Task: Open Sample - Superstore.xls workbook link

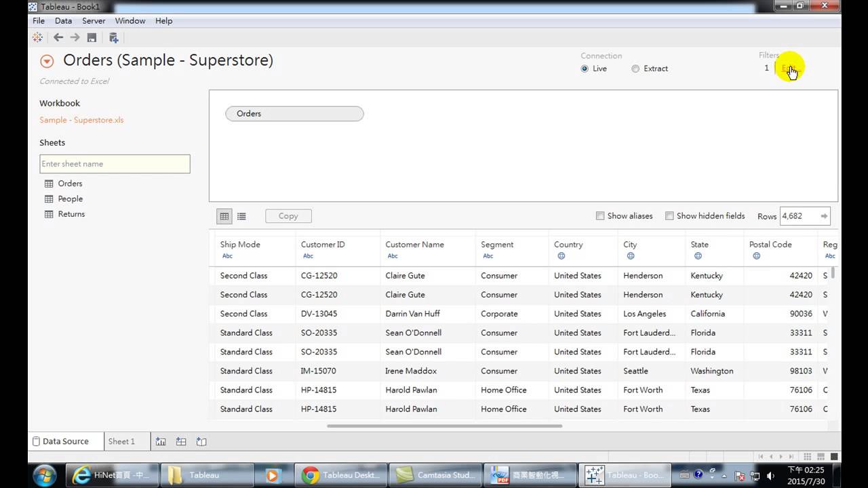Action: pos(81,120)
